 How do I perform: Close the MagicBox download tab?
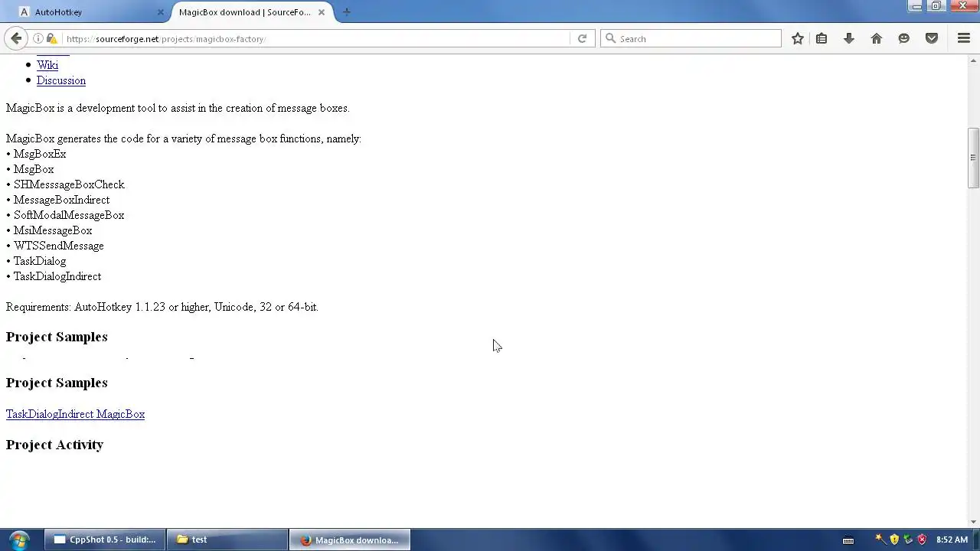click(322, 12)
